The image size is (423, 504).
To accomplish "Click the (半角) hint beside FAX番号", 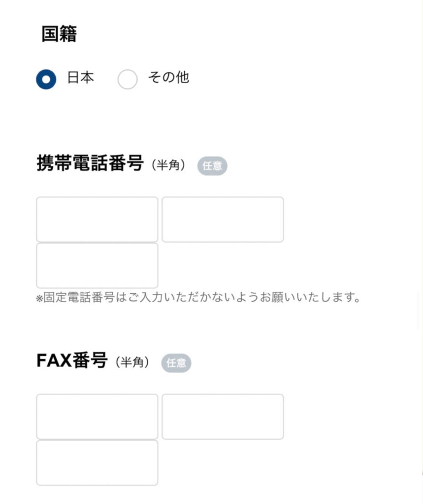I will point(132,363).
